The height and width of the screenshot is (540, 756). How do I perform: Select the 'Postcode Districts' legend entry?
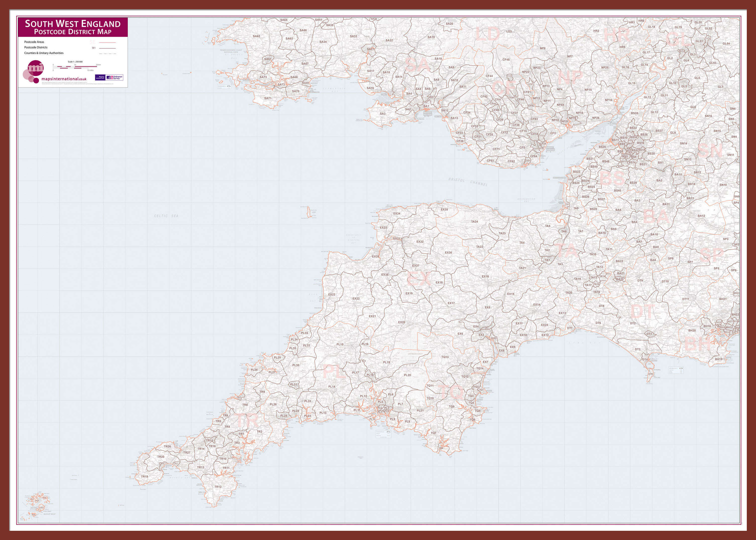point(36,47)
